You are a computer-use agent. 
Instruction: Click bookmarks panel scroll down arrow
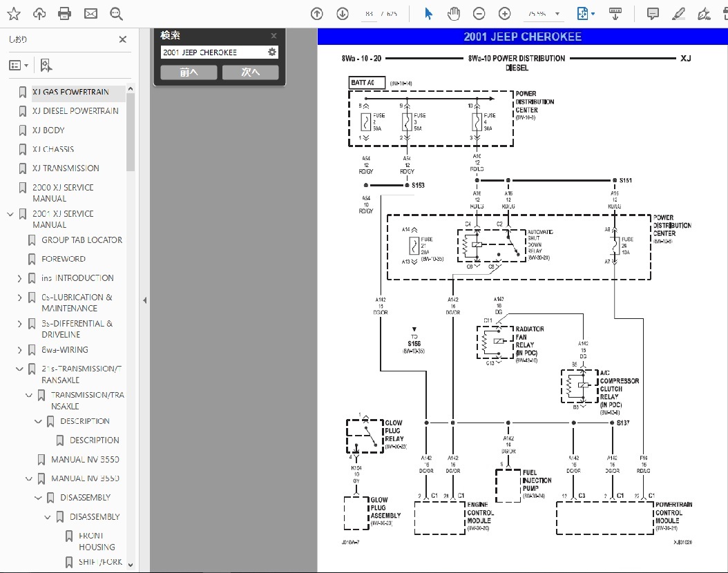click(131, 565)
